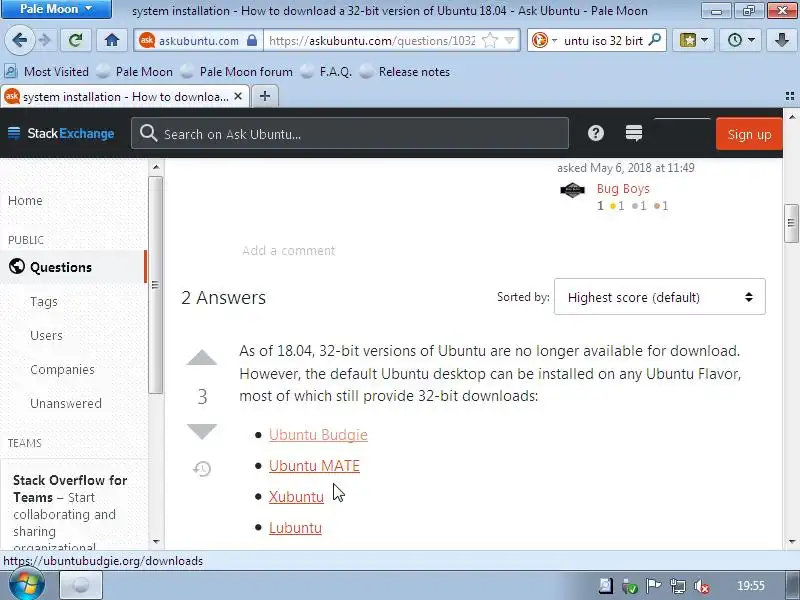Click the browser Forward arrow

(45, 40)
